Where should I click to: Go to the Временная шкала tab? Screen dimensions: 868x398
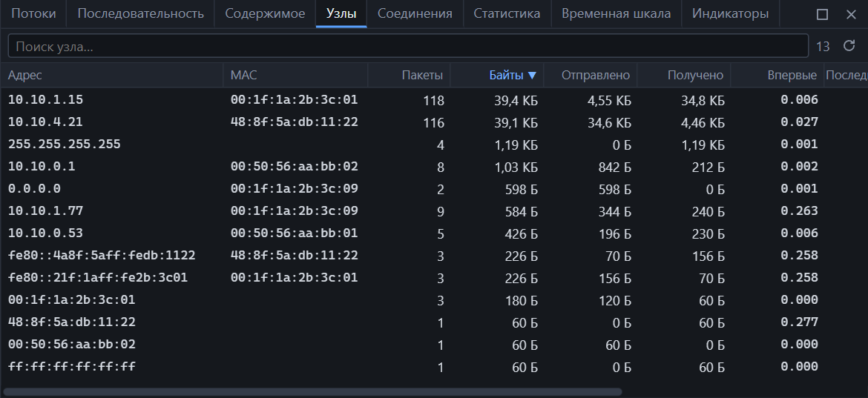click(616, 14)
